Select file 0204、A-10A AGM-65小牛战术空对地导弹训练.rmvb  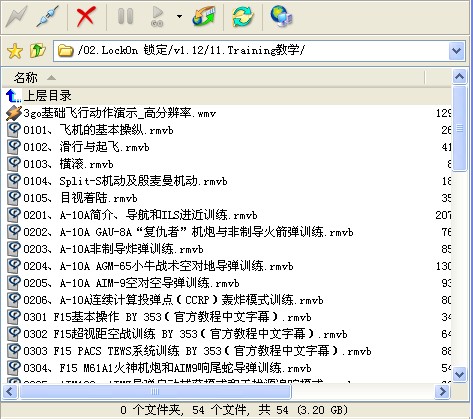point(158,266)
